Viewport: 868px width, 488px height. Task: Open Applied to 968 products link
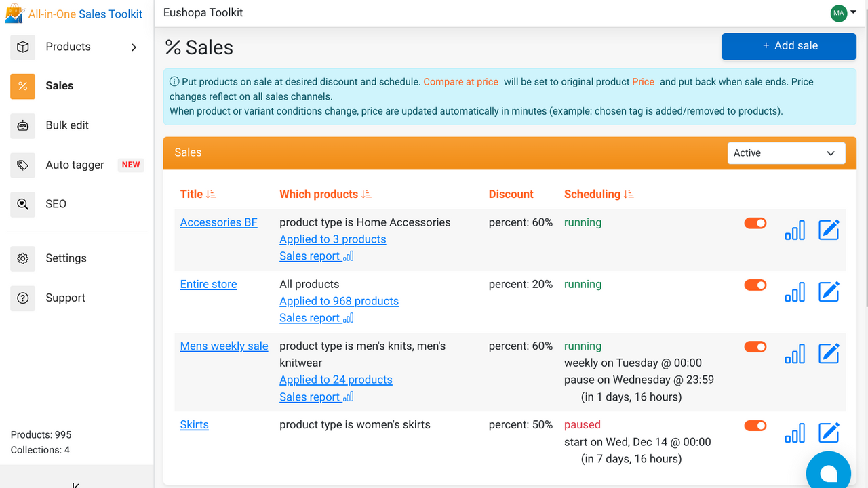coord(339,301)
